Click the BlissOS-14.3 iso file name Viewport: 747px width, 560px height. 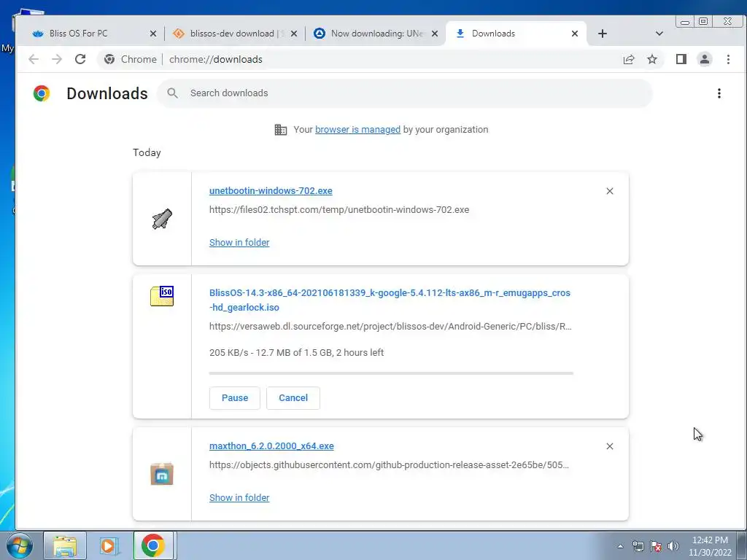(x=390, y=300)
